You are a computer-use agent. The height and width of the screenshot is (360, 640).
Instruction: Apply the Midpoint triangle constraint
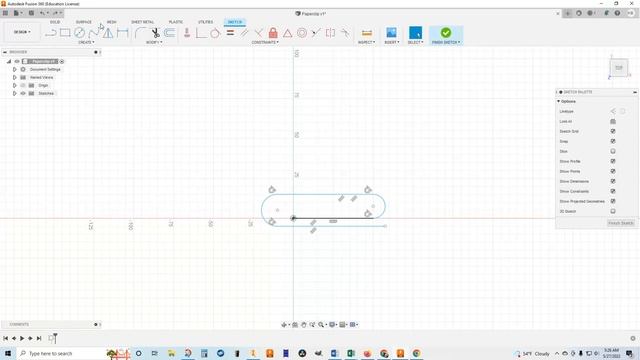click(287, 33)
